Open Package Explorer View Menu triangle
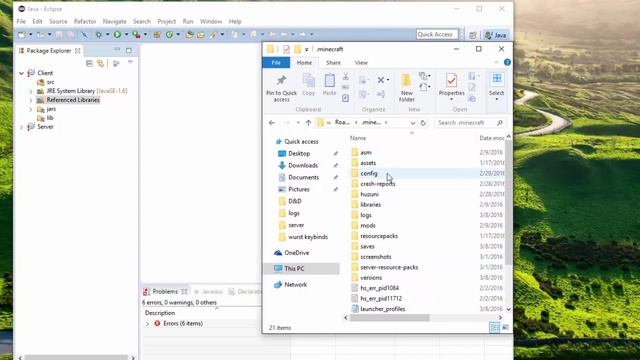This screenshot has height=360, width=640. click(130, 62)
